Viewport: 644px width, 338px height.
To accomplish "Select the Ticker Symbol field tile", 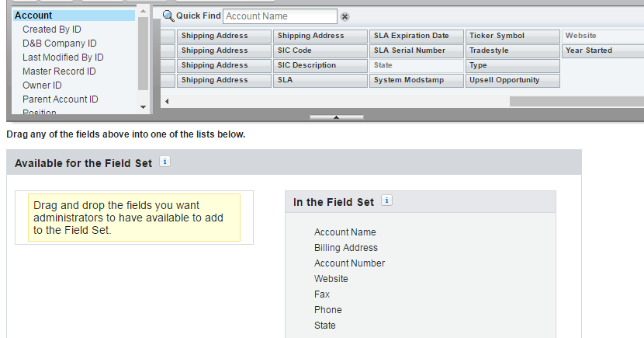I will (513, 37).
